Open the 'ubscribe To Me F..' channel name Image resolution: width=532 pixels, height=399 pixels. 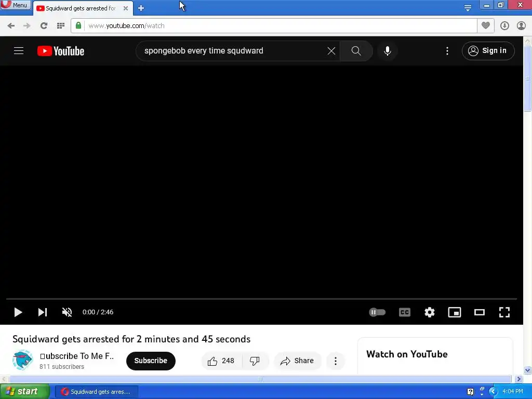[77, 356]
